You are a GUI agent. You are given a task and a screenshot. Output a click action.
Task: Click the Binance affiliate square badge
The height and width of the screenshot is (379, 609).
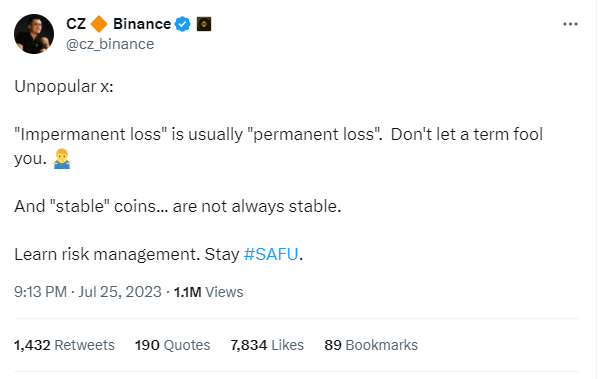(204, 24)
